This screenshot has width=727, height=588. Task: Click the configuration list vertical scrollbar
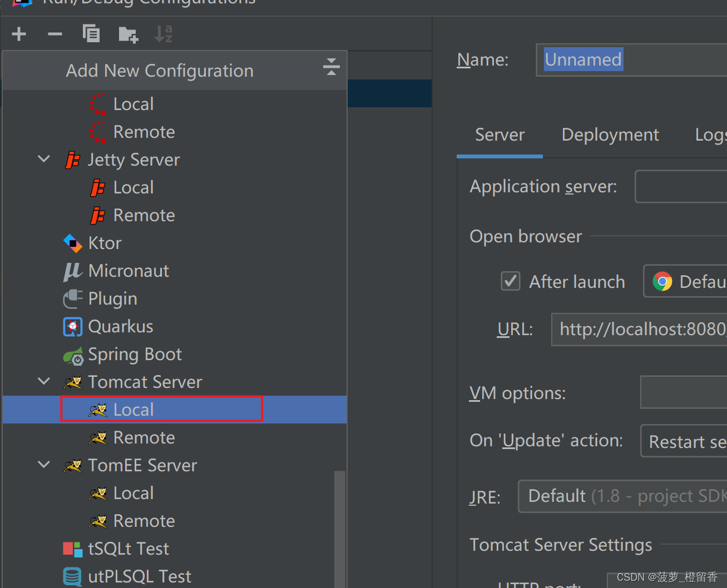pos(339,529)
